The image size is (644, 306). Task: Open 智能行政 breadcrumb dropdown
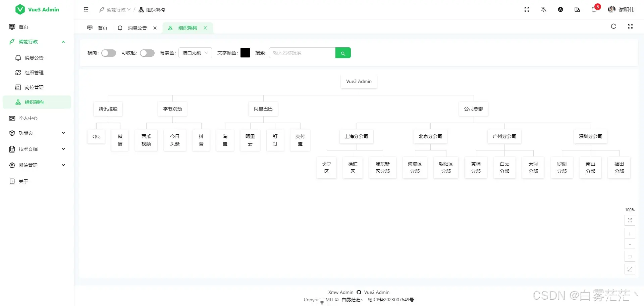(115, 10)
